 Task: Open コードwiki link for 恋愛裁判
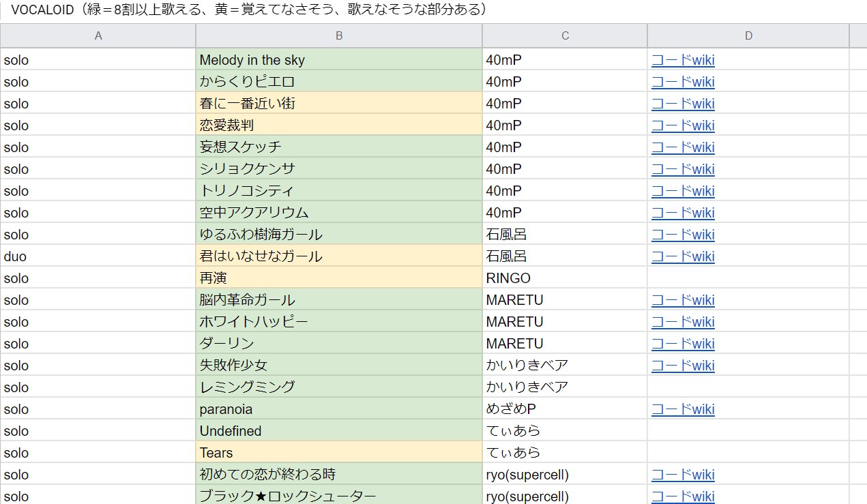click(x=683, y=125)
